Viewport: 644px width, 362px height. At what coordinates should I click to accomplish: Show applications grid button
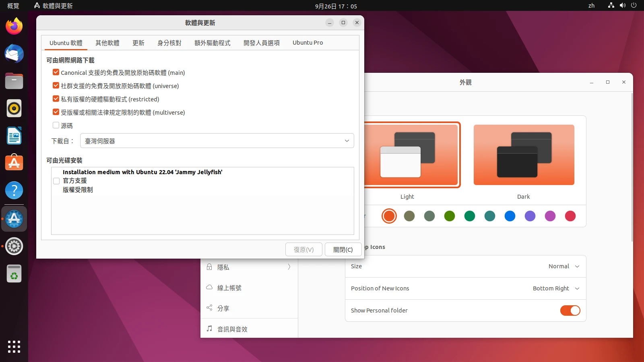point(14,346)
